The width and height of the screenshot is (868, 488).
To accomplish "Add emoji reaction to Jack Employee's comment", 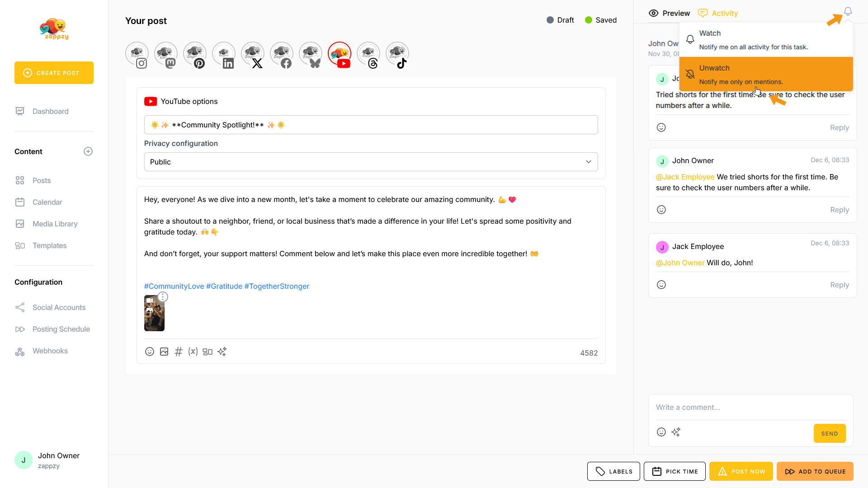I will click(661, 285).
